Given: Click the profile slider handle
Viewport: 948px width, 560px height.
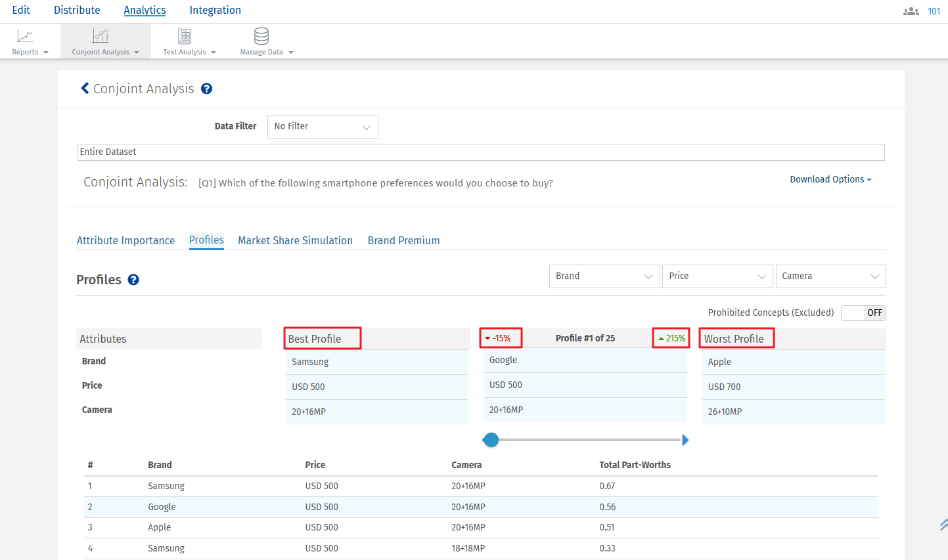Looking at the screenshot, I should click(491, 440).
